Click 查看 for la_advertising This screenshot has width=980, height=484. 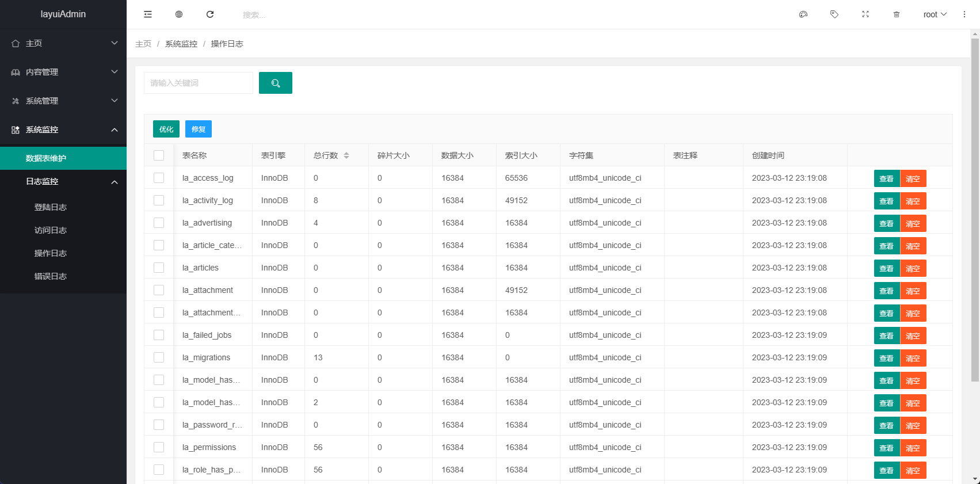tap(887, 223)
